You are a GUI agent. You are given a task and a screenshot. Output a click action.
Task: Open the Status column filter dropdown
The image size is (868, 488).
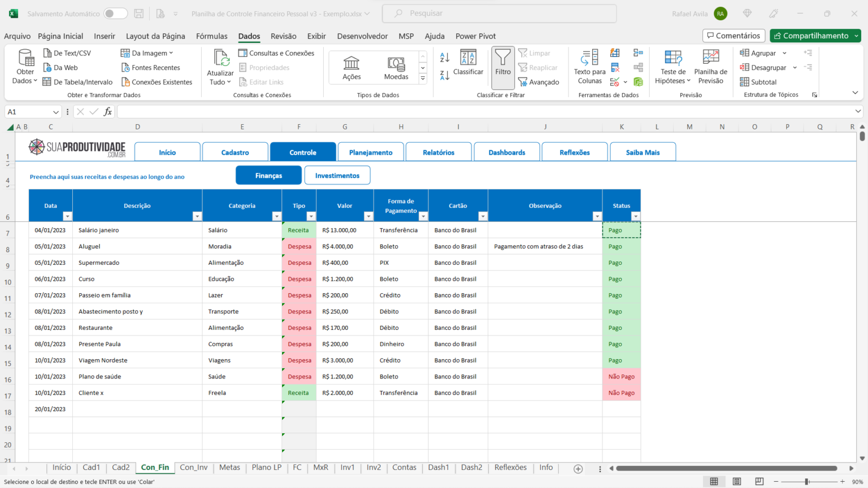635,216
